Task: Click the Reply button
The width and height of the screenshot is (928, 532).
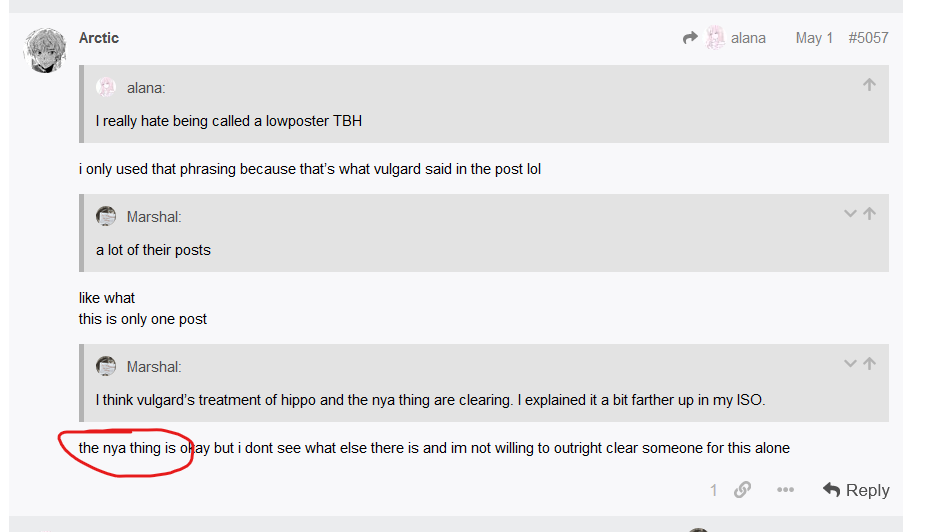Action: 856,490
